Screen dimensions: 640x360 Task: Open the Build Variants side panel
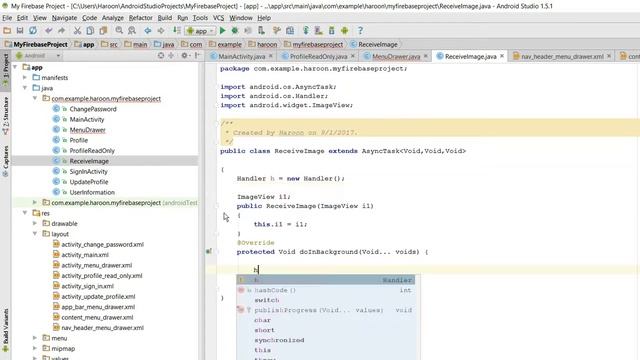(x=5, y=330)
